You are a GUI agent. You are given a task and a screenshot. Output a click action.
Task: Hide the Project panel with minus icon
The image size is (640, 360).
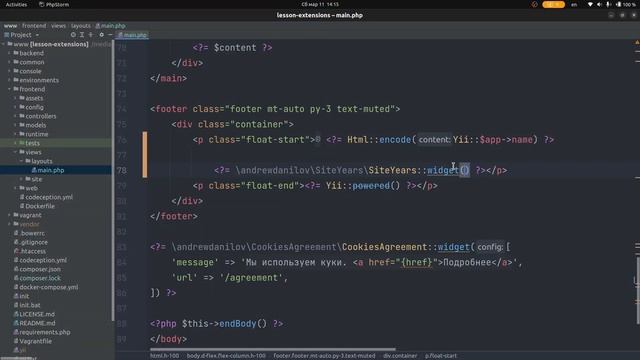pos(110,35)
